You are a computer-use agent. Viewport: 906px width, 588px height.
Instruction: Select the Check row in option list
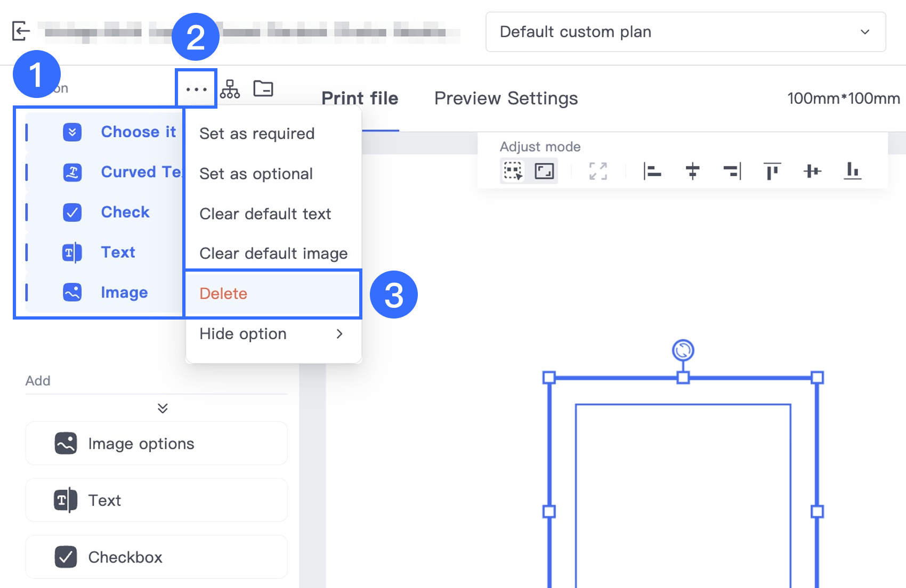click(x=104, y=212)
